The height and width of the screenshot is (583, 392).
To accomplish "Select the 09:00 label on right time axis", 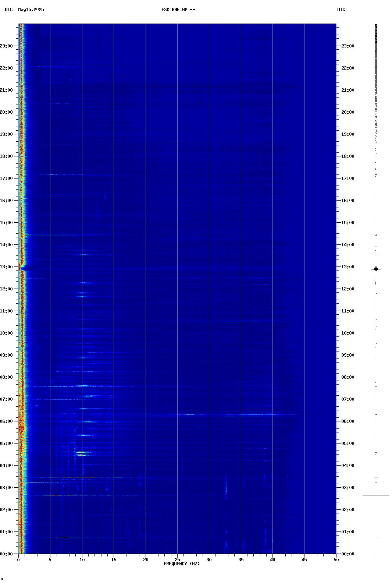I will pyautogui.click(x=348, y=355).
